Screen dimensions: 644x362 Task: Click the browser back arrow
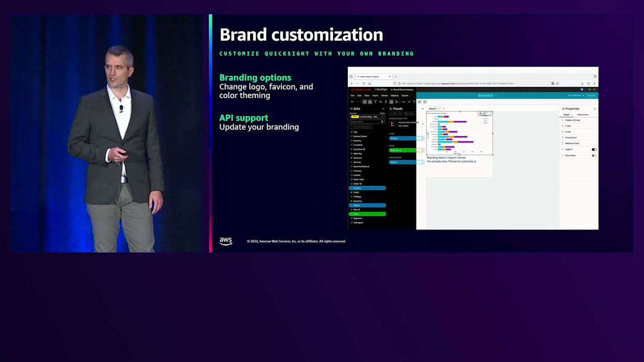(352, 84)
